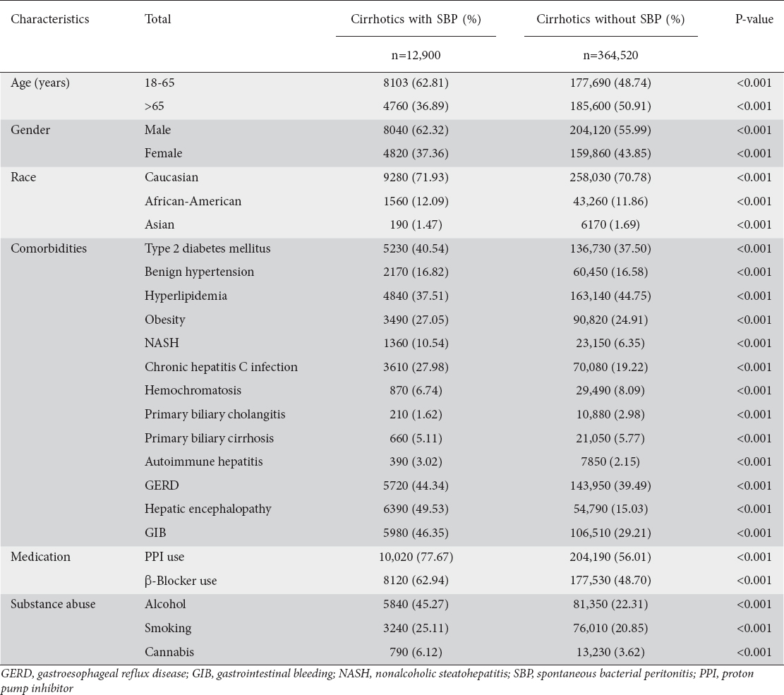Click the Primary biliary cholangitis label
The width and height of the screenshot is (784, 695).
[215, 414]
